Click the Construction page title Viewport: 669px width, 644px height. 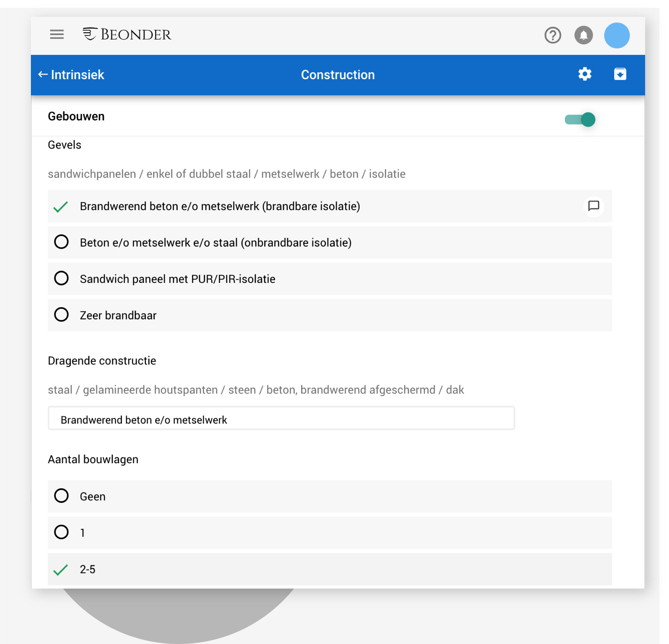pos(338,75)
